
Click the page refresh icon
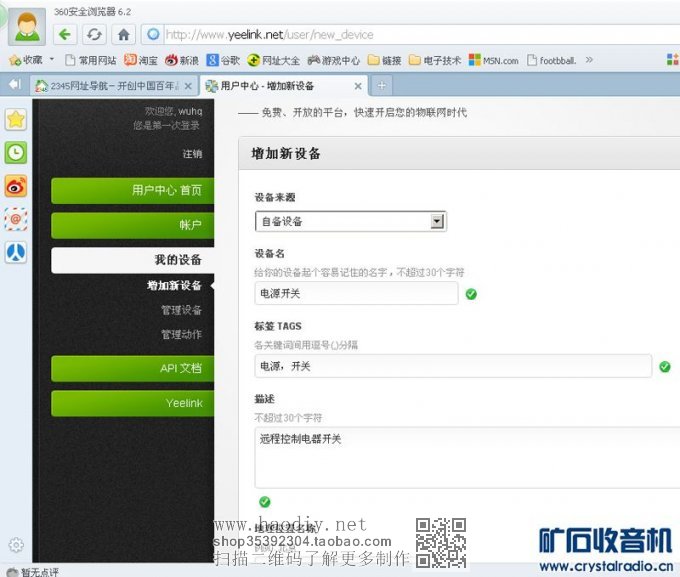[94, 34]
